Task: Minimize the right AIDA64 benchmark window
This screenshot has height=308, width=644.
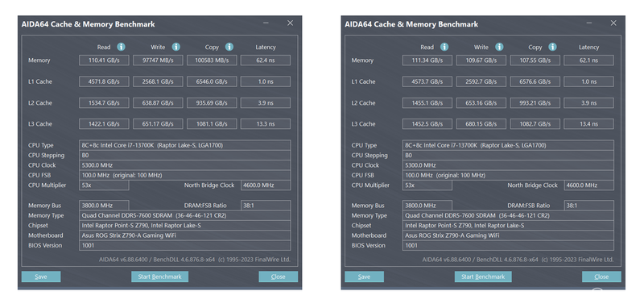Action: click(590, 23)
